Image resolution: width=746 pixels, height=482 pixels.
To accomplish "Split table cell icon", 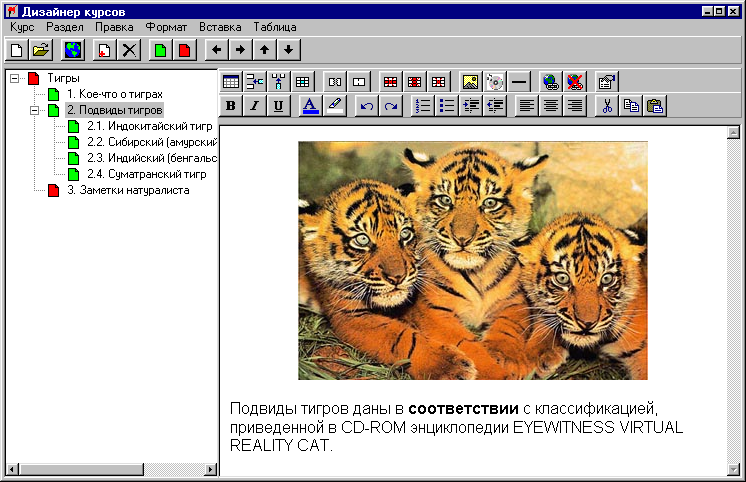I will 335,82.
